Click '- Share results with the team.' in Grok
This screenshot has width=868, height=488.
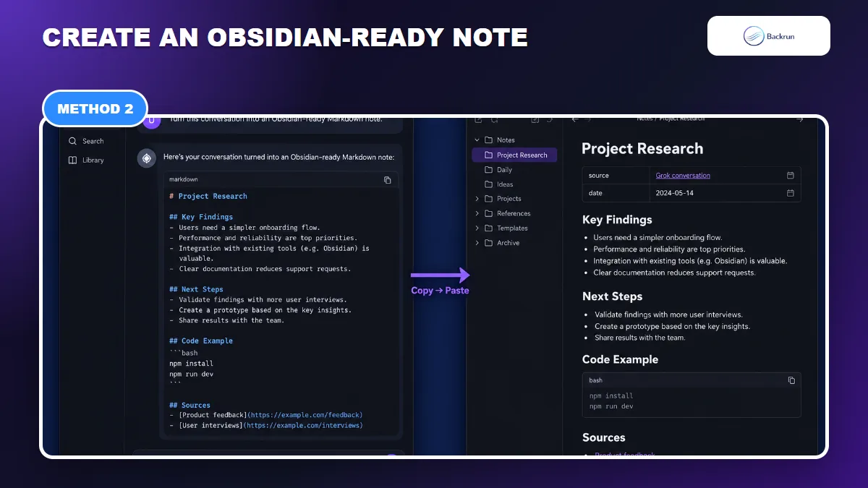coord(227,320)
